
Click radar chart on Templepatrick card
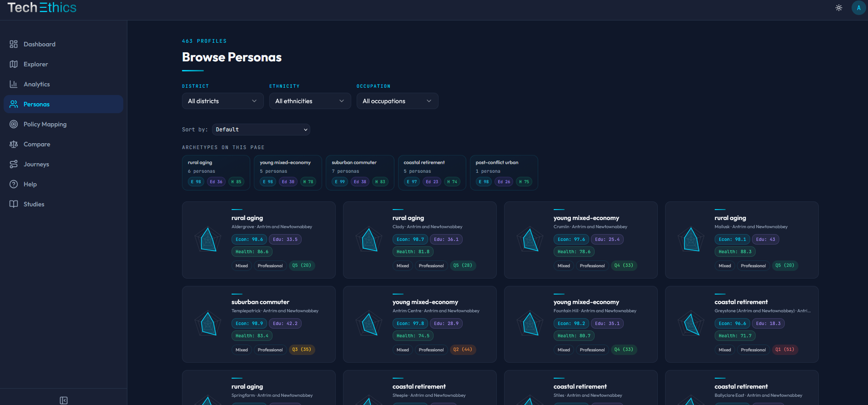point(208,324)
